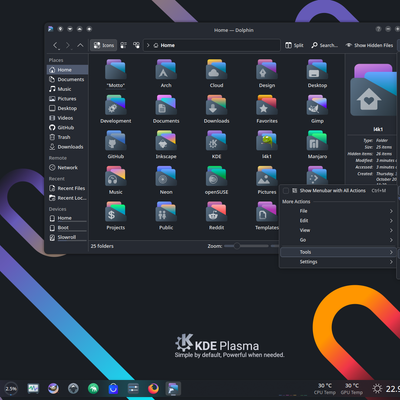Switch to Icons view mode
Screen dimensions: 400x400
104,45
